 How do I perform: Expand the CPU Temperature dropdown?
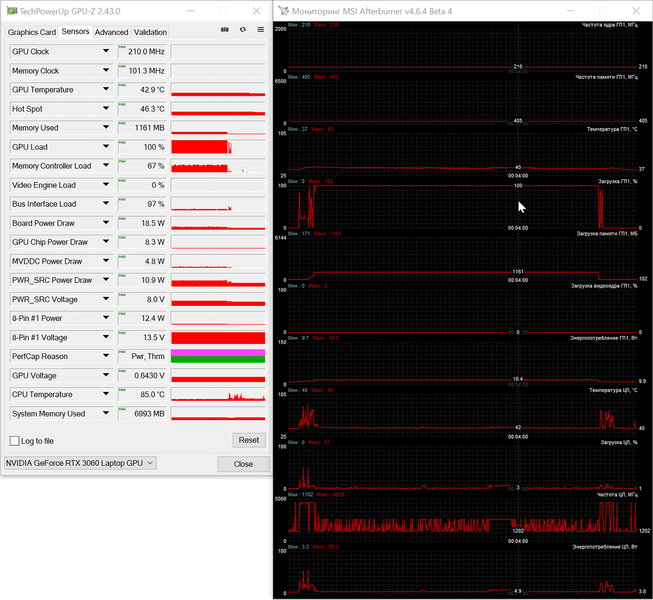coord(106,394)
